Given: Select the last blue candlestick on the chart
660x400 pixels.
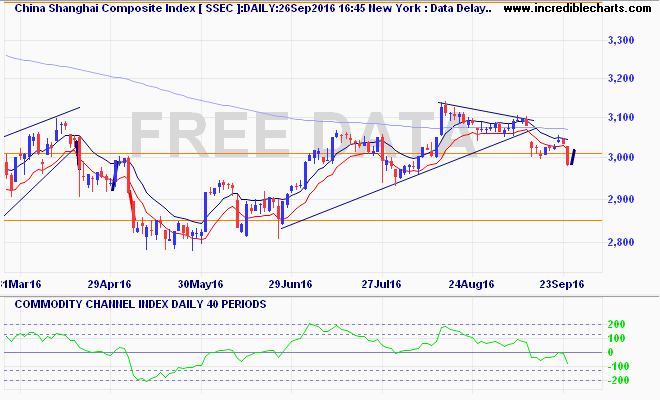Looking at the screenshot, I should (x=574, y=157).
